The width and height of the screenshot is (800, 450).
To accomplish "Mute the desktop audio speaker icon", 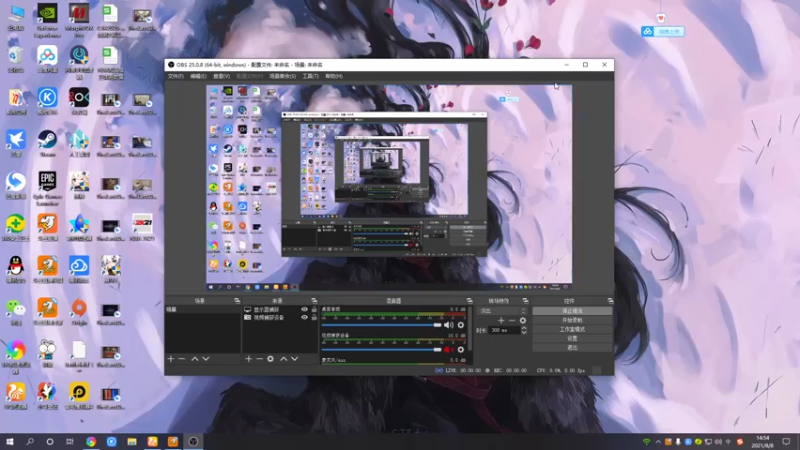I will tap(448, 325).
